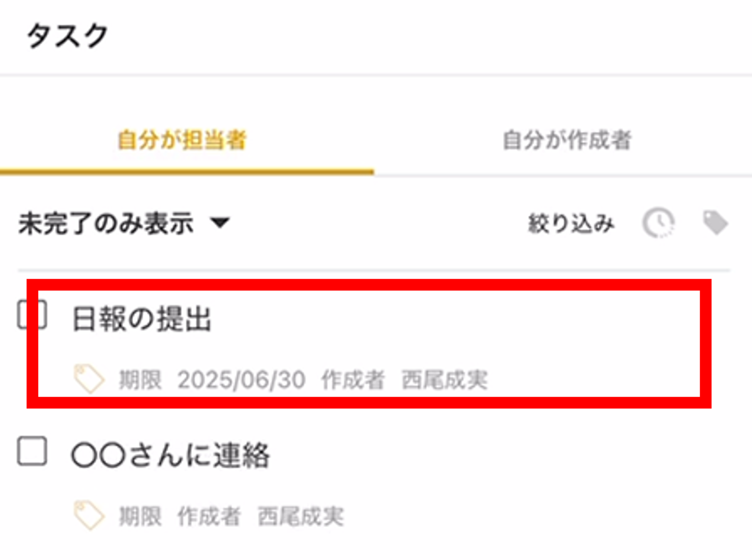
Task: Click 期限 label under 日報の提出
Action: click(140, 380)
